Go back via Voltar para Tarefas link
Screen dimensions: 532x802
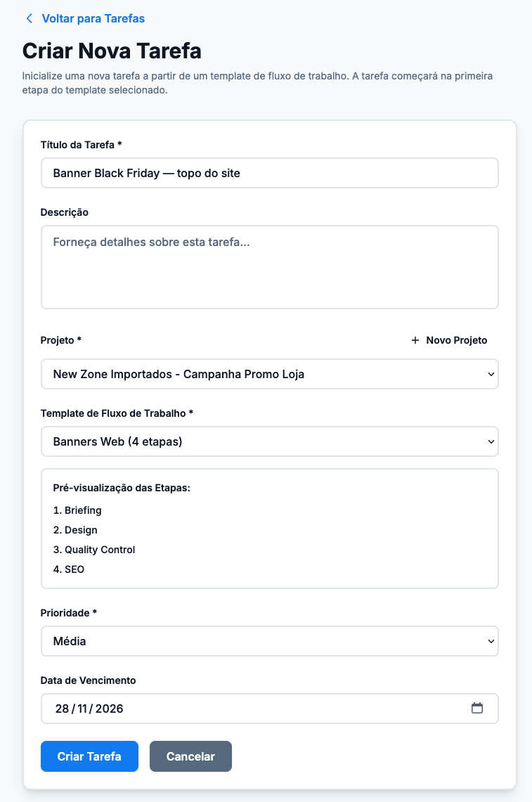click(93, 18)
